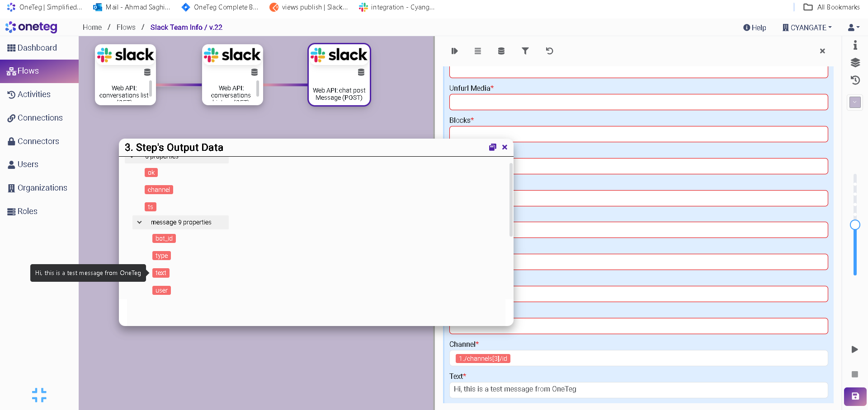Open the layers icon in right sidebar

pyautogui.click(x=855, y=62)
